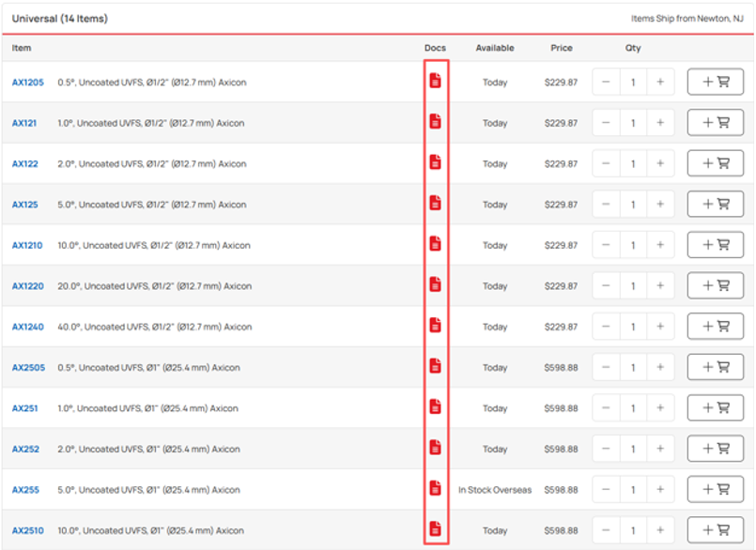Open the document icon for AX122
Viewport: 756px width, 550px height.
[435, 163]
